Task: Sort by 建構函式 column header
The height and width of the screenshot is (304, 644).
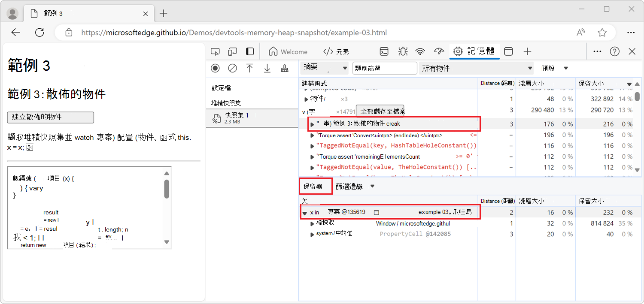Action: point(388,83)
